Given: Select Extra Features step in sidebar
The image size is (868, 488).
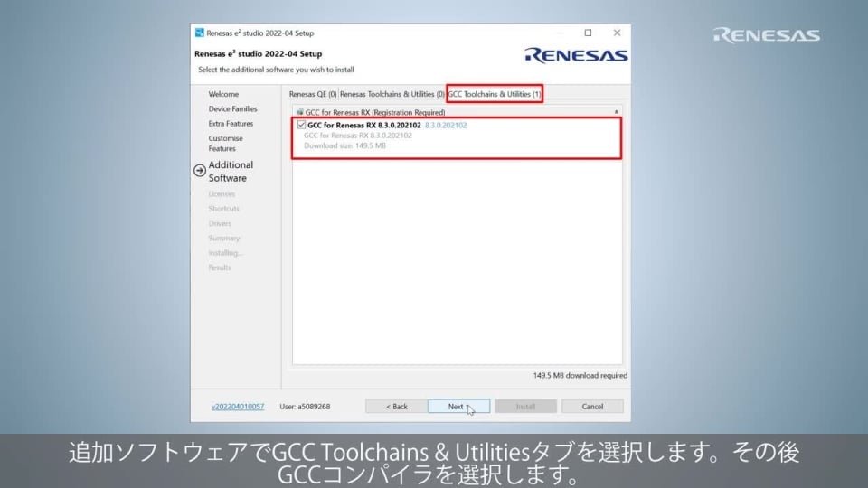Looking at the screenshot, I should [231, 124].
